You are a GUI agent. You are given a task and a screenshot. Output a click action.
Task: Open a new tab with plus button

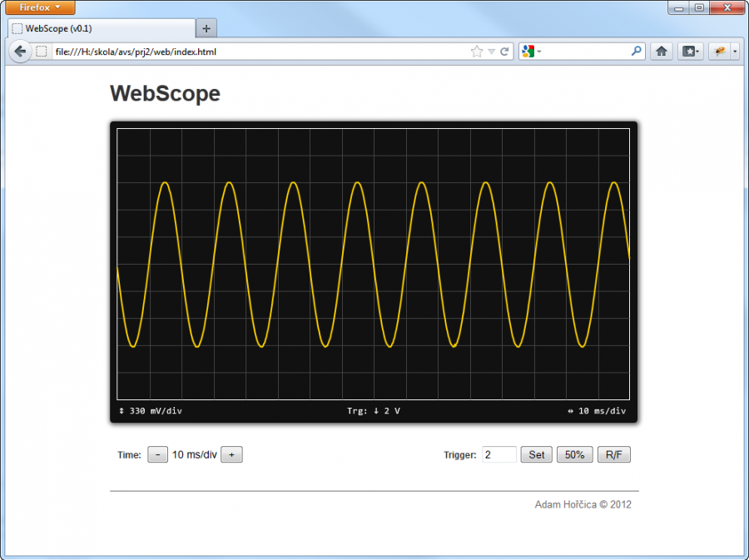(x=206, y=27)
